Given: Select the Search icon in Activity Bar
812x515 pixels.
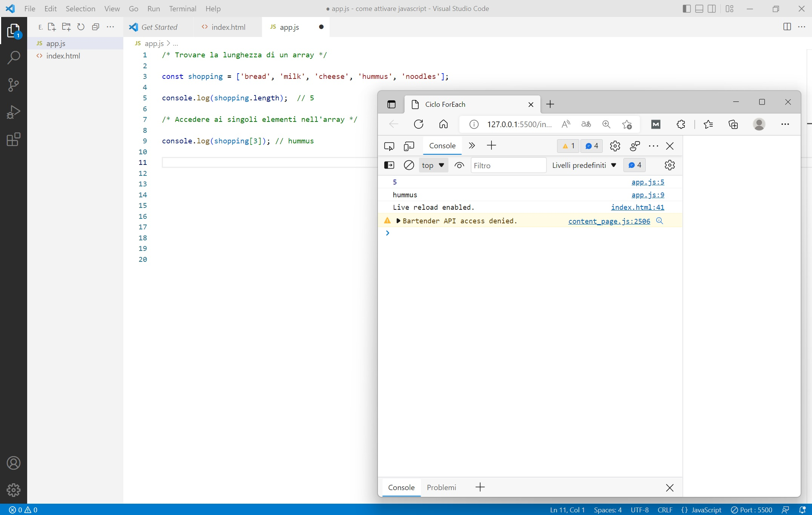Looking at the screenshot, I should coord(14,57).
